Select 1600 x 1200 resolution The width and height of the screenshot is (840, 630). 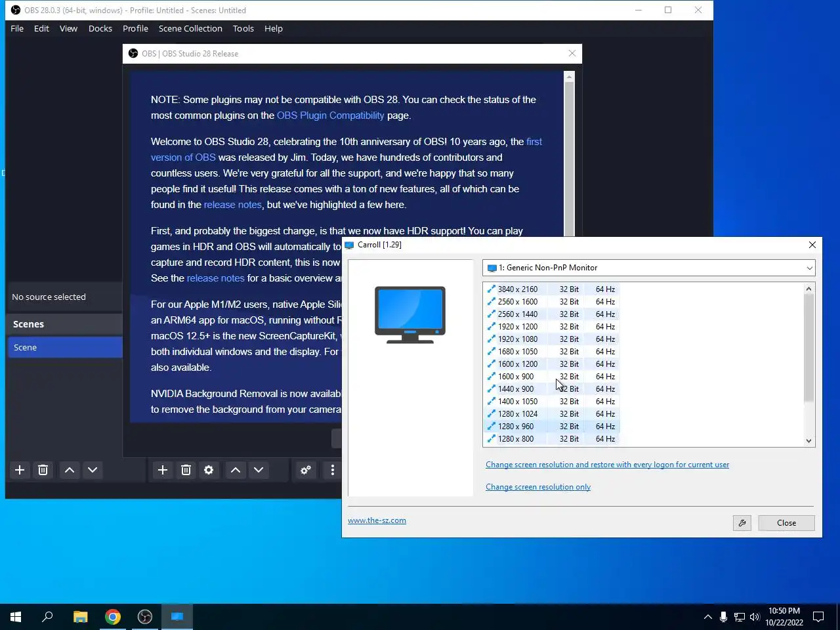point(551,364)
